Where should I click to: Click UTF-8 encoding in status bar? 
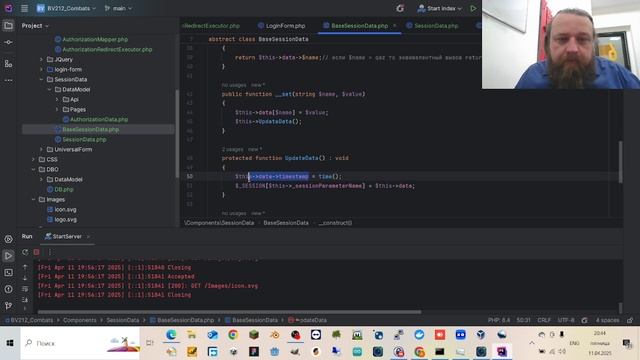[566, 320]
